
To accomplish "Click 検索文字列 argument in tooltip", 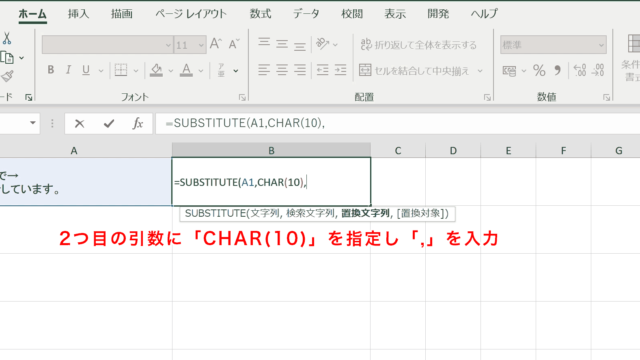I will [310, 213].
